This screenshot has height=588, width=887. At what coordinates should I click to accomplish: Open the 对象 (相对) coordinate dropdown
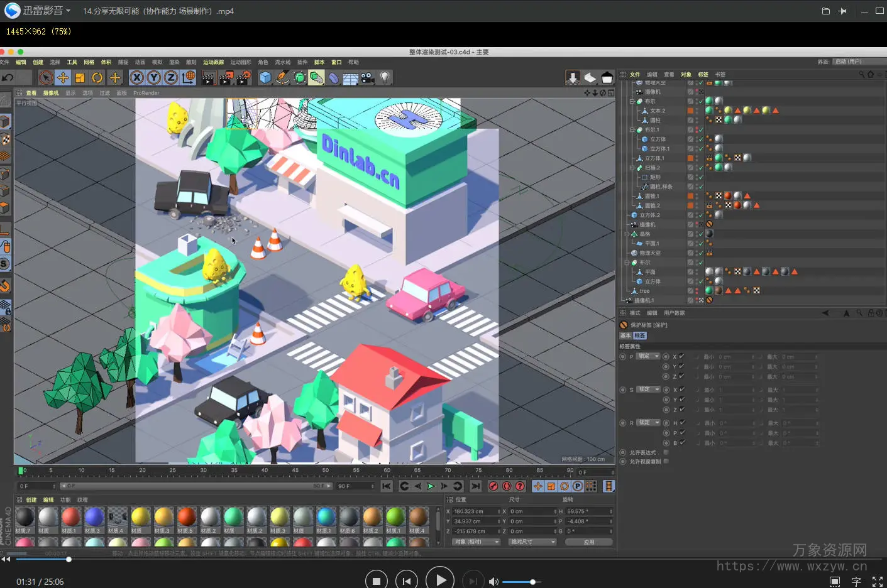coord(476,542)
